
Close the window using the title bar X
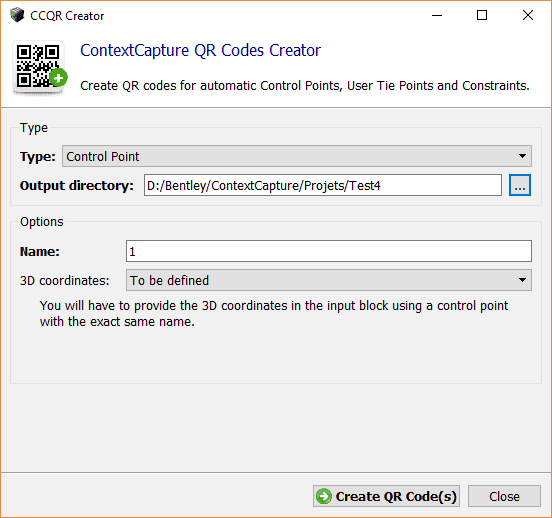click(x=528, y=15)
